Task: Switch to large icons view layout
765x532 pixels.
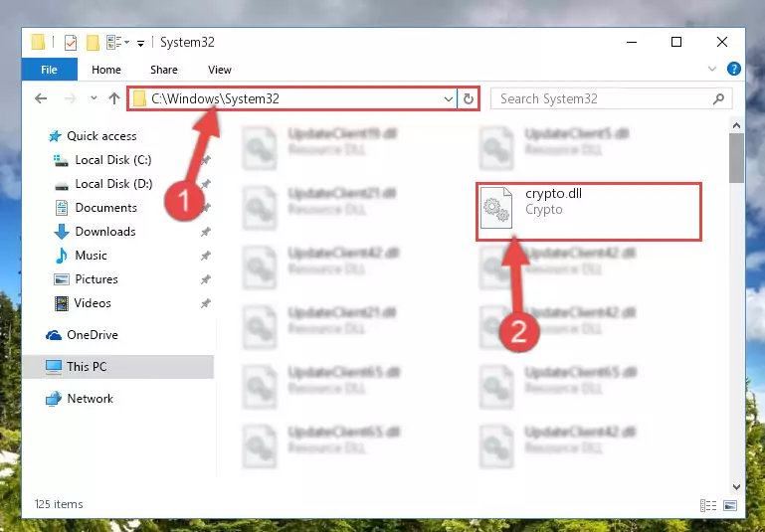Action: point(730,506)
